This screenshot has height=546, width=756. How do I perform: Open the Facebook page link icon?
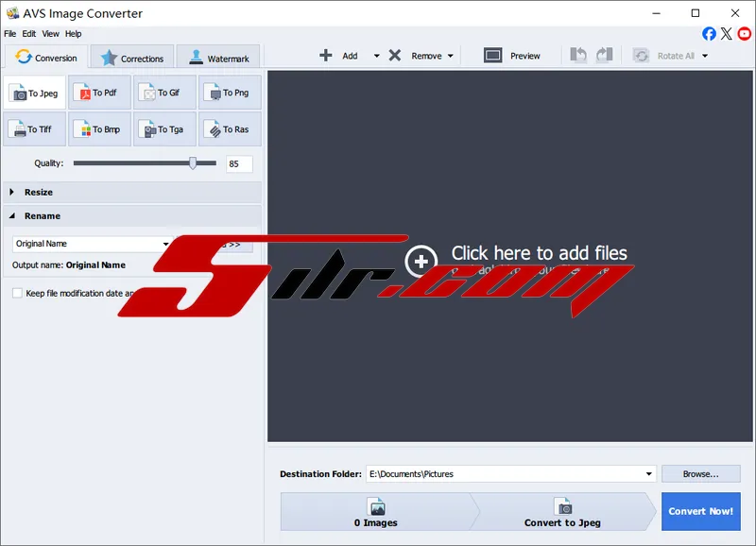pos(709,34)
